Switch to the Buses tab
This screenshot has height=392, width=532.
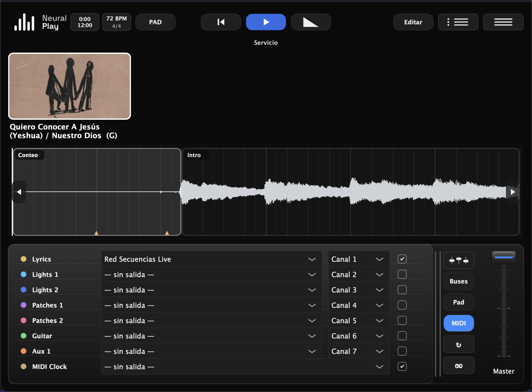(x=459, y=281)
